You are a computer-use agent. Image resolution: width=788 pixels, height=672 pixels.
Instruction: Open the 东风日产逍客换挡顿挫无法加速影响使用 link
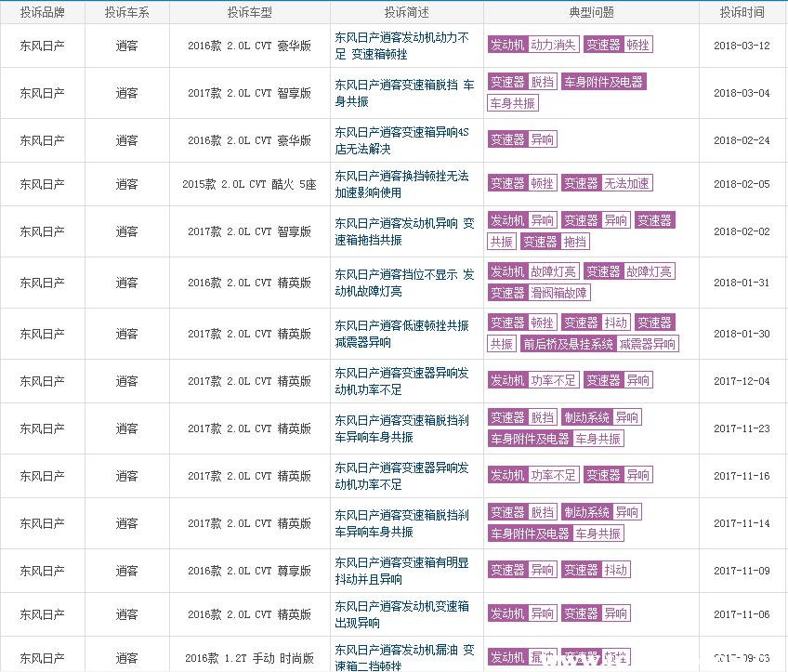pyautogui.click(x=401, y=184)
